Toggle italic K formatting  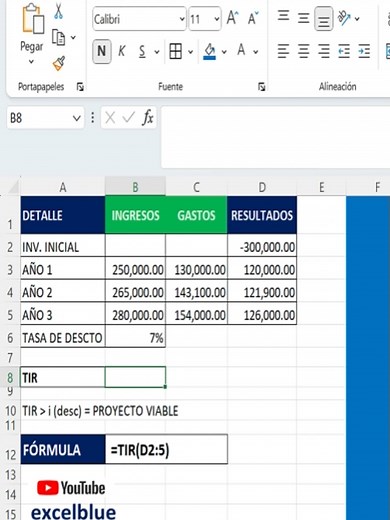click(x=122, y=51)
